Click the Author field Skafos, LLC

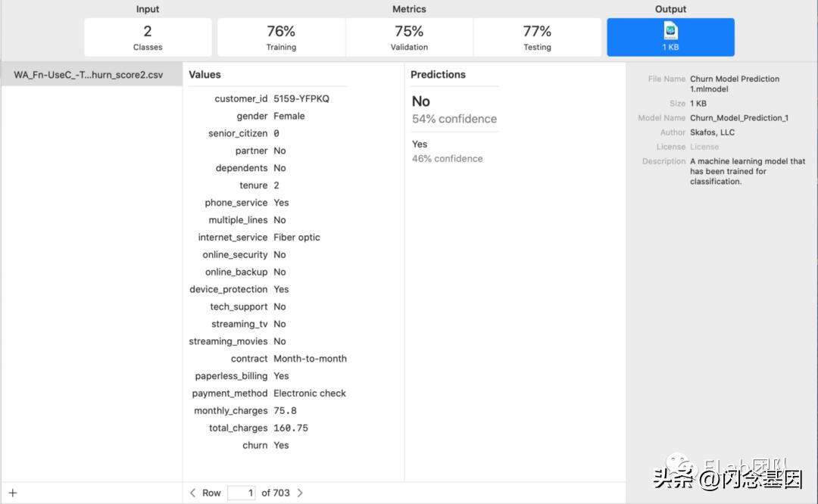tap(712, 132)
